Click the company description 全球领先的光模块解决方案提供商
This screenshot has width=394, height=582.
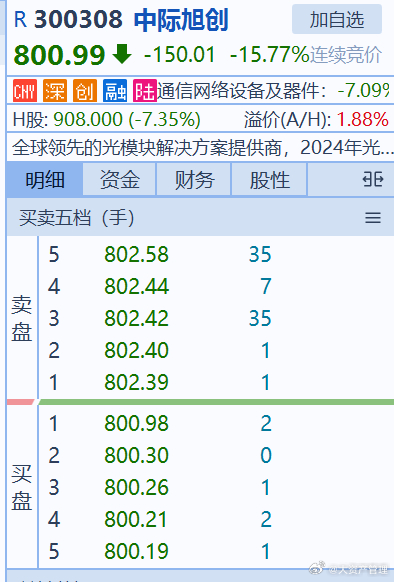tap(147, 148)
